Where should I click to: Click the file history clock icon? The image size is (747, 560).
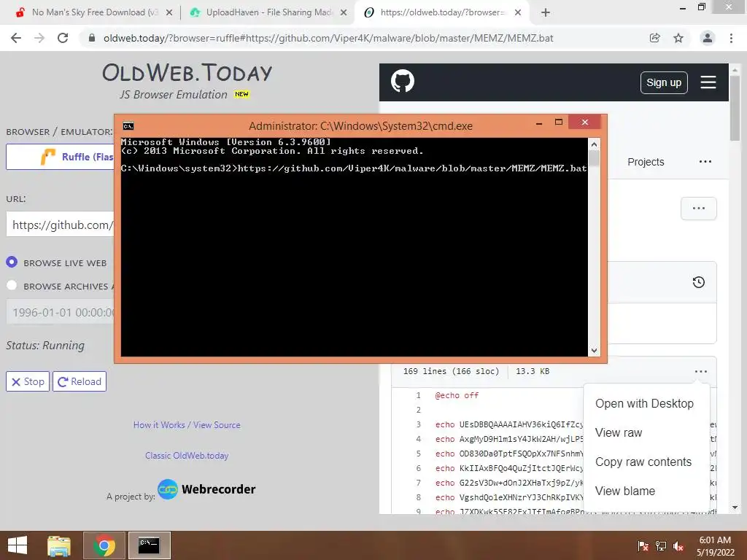(x=698, y=282)
